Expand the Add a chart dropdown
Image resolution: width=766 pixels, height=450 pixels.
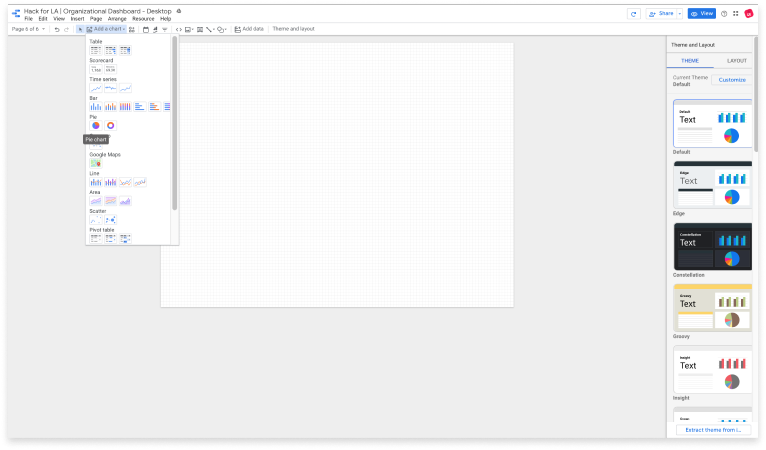(107, 29)
